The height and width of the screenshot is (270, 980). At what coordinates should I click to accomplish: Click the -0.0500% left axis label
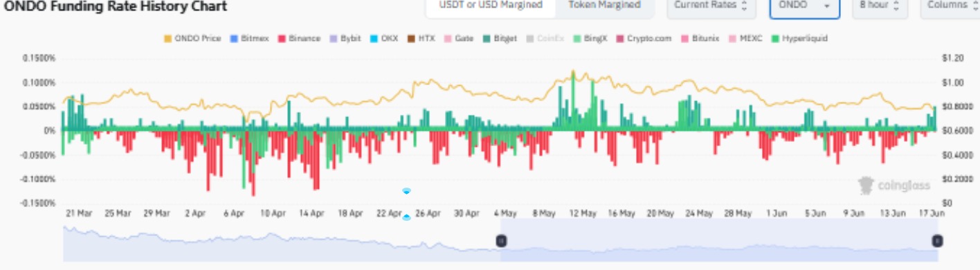pyautogui.click(x=39, y=155)
